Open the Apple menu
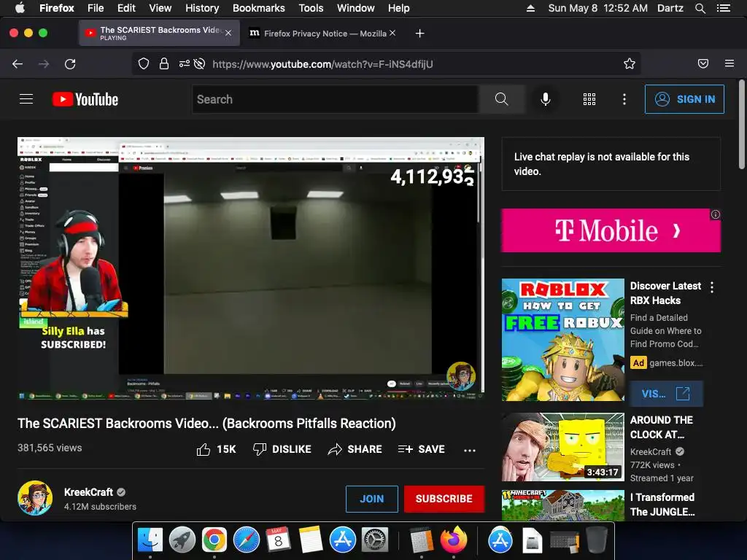 tap(20, 8)
